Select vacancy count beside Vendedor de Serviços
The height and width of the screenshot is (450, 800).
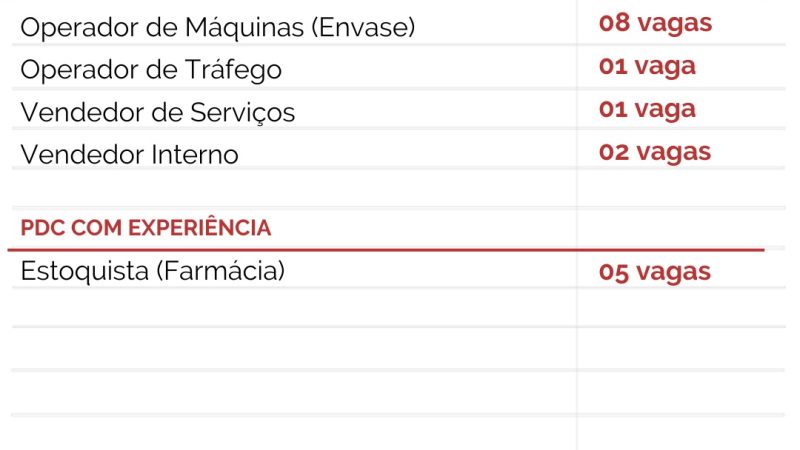pos(647,109)
